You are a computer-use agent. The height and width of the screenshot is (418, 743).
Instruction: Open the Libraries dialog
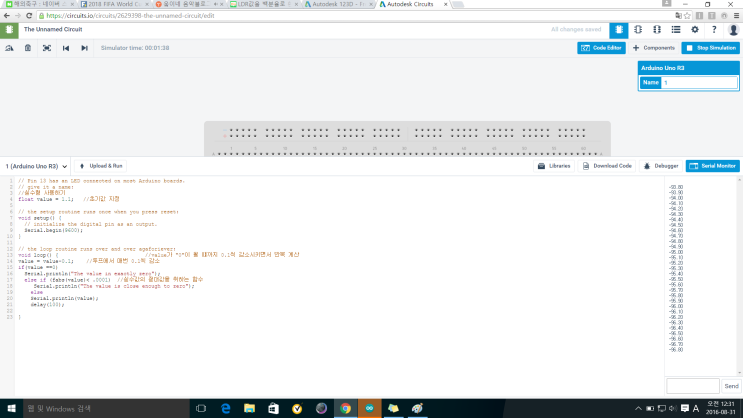pos(554,166)
